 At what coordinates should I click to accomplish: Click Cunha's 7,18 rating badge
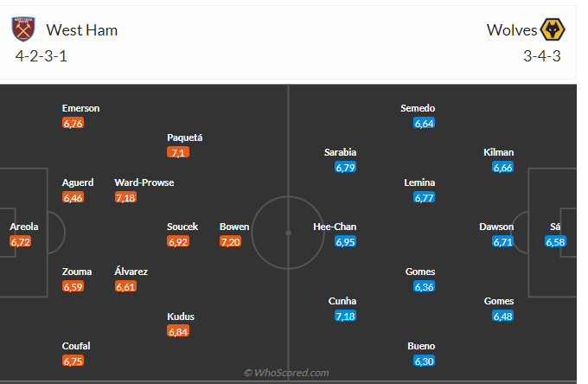pos(346,317)
